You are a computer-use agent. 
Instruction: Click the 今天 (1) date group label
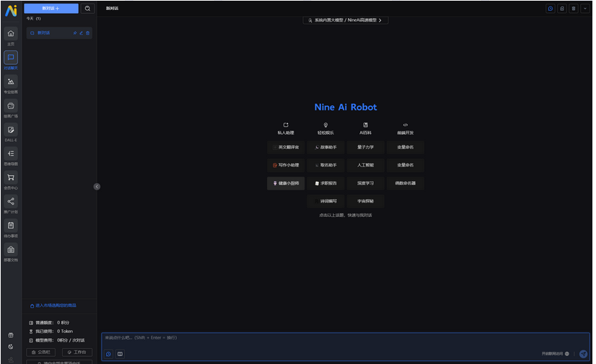(x=33, y=19)
